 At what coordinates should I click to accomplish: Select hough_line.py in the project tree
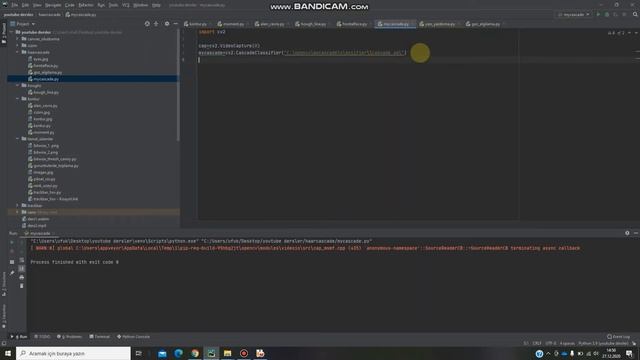tap(43, 92)
